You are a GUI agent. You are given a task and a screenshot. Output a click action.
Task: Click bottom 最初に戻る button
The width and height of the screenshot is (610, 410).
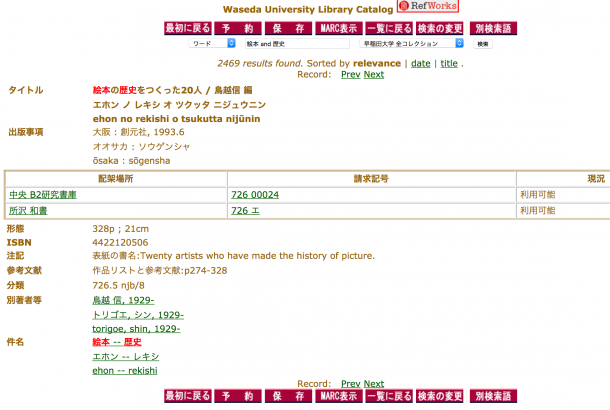click(x=188, y=396)
